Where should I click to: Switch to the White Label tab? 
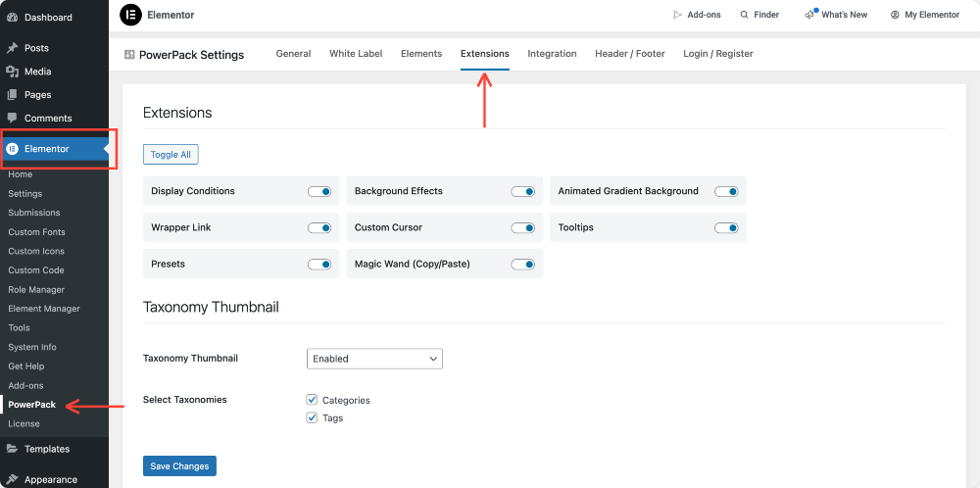[356, 54]
